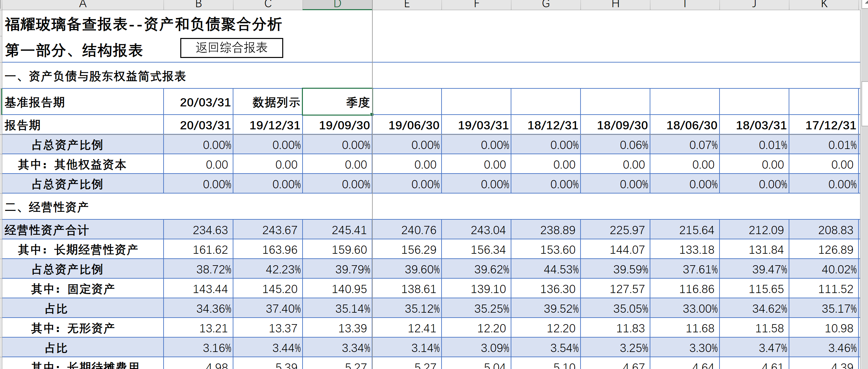Click the 季度 cell in row 基准报告期
This screenshot has width=868, height=369.
(x=337, y=102)
